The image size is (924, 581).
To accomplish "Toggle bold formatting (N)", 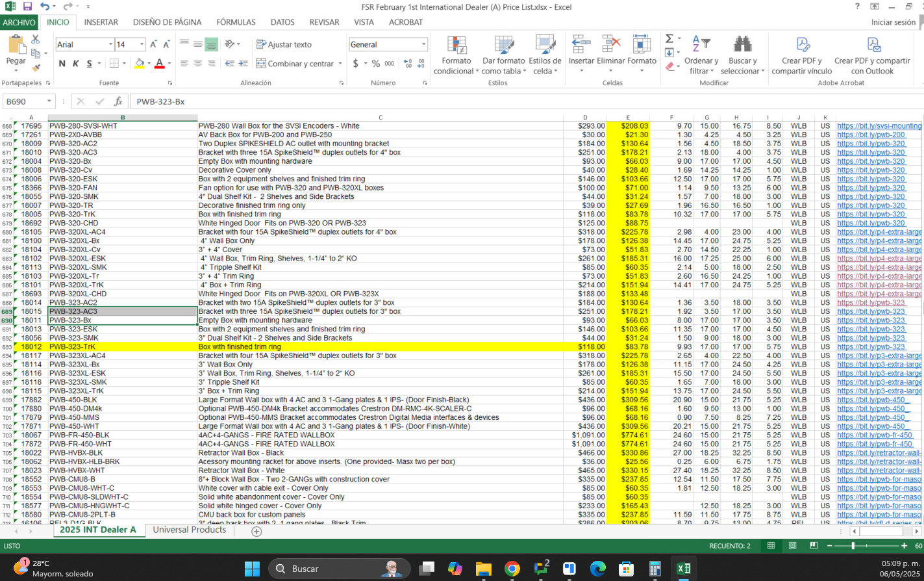I will pos(62,64).
